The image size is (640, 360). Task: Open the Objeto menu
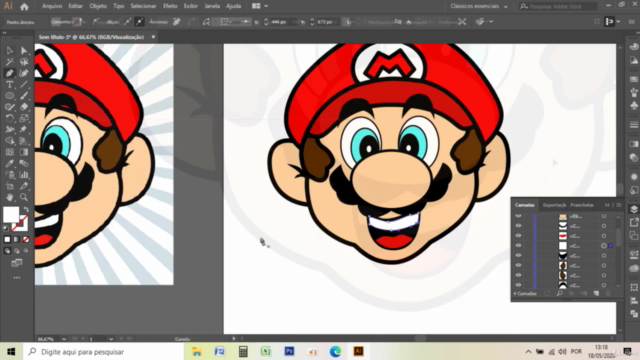tap(98, 6)
